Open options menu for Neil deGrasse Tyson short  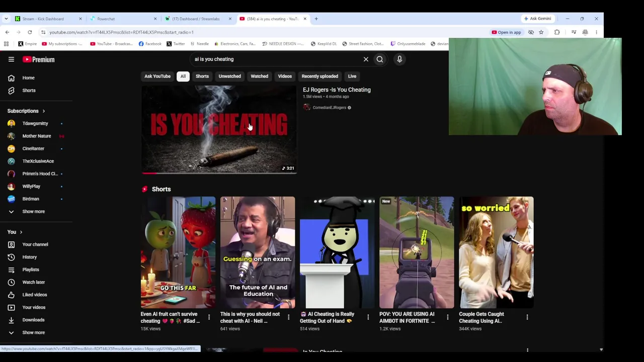click(x=288, y=317)
